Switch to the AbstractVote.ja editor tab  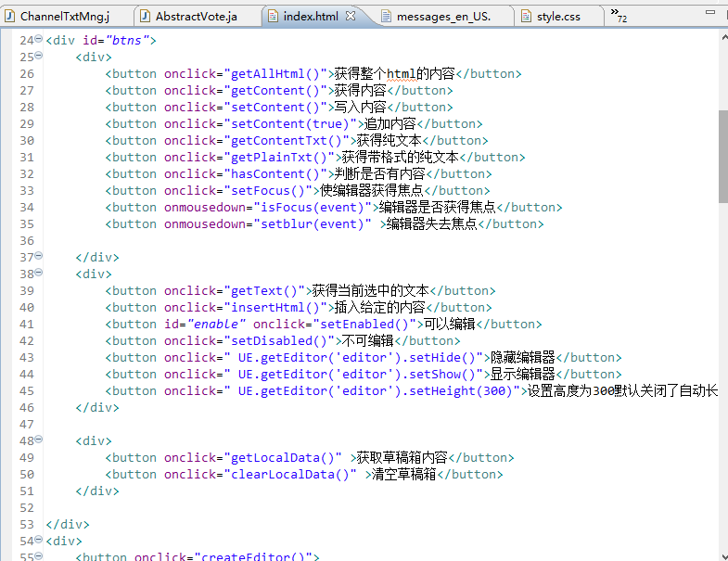click(197, 17)
